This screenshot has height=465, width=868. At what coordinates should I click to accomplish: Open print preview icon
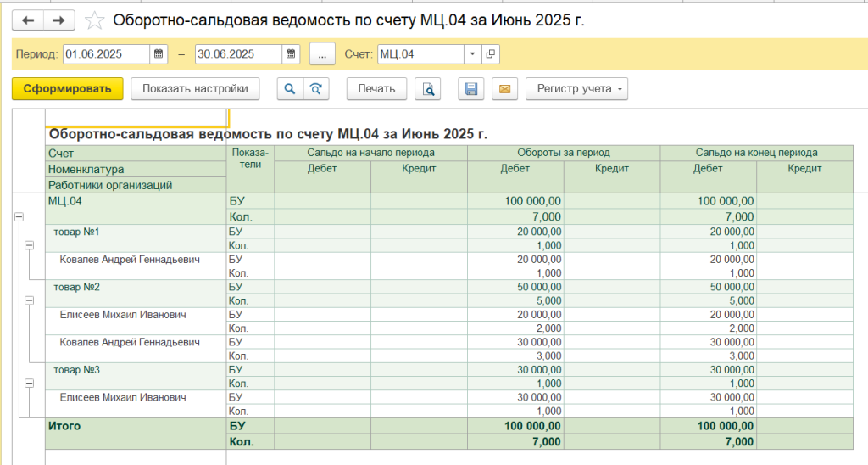[x=429, y=88]
